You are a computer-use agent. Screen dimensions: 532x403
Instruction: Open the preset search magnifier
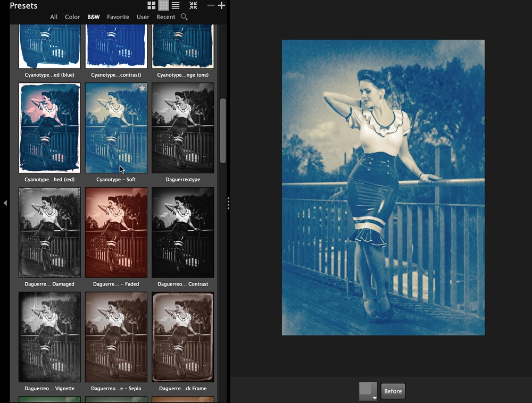(184, 17)
